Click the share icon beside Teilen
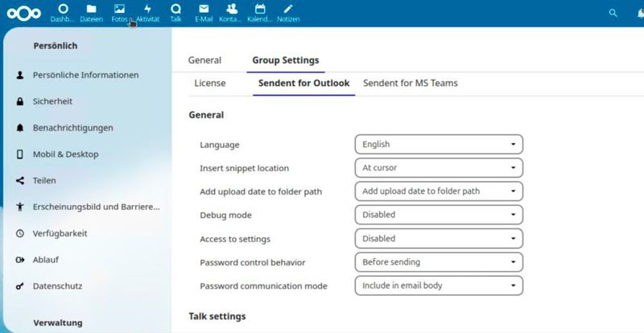Viewport: 644px width, 333px height. pyautogui.click(x=19, y=181)
